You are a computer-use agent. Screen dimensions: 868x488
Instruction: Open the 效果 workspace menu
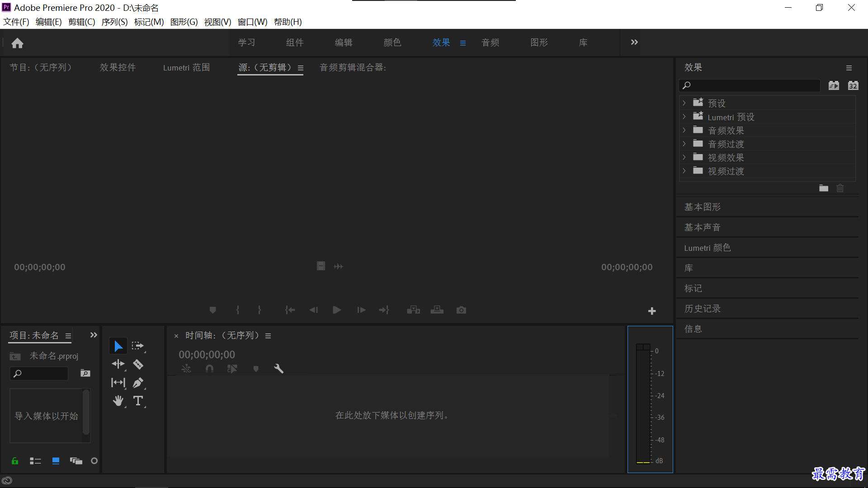pyautogui.click(x=462, y=43)
